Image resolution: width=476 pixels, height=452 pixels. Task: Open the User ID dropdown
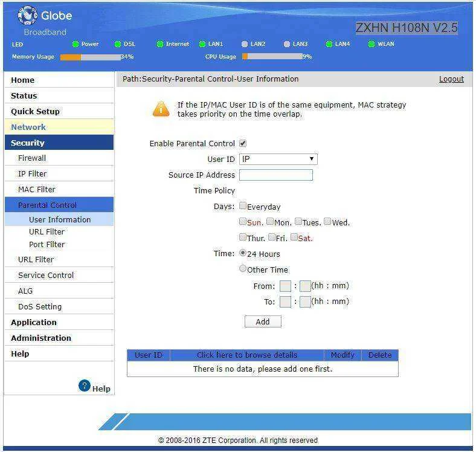pyautogui.click(x=278, y=159)
